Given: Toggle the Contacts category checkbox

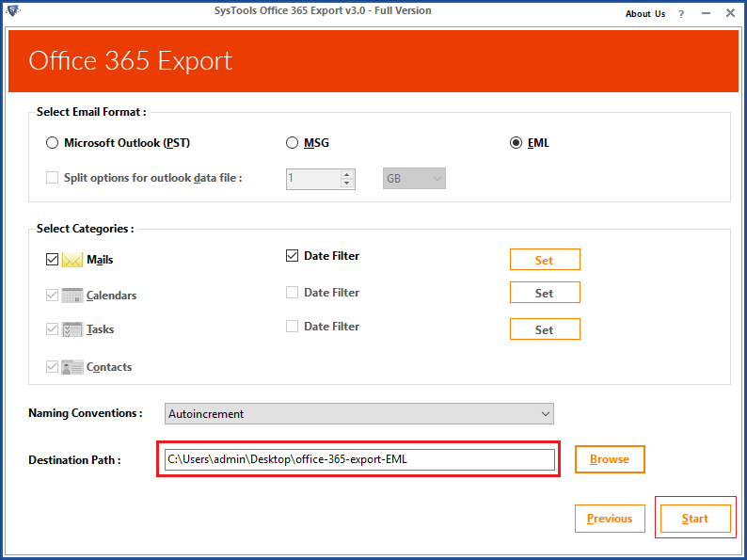Looking at the screenshot, I should pyautogui.click(x=52, y=367).
